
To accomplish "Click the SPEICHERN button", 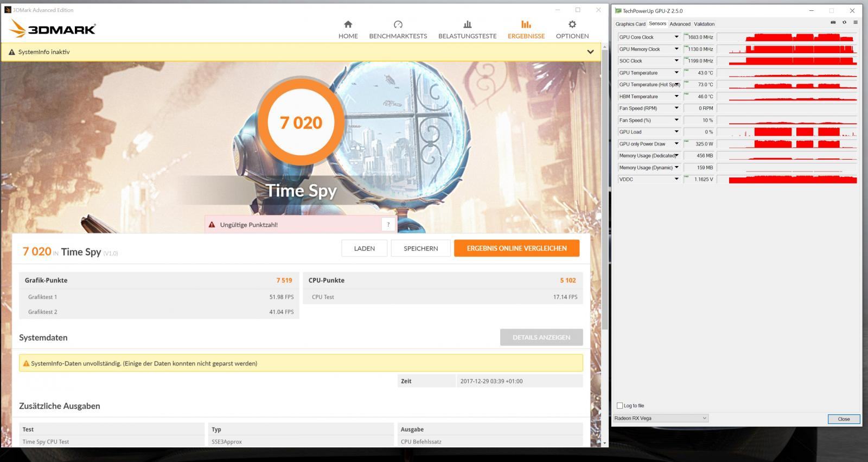I will pos(420,248).
